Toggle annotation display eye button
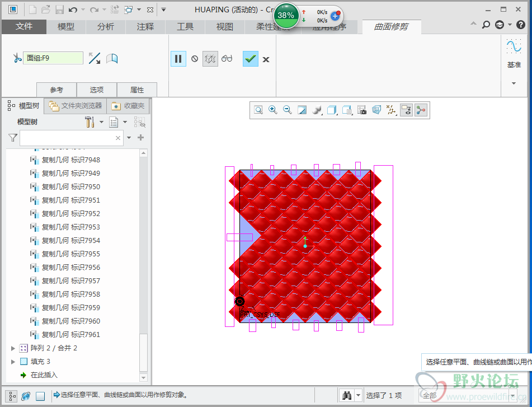This screenshot has width=532, height=407. [x=407, y=110]
